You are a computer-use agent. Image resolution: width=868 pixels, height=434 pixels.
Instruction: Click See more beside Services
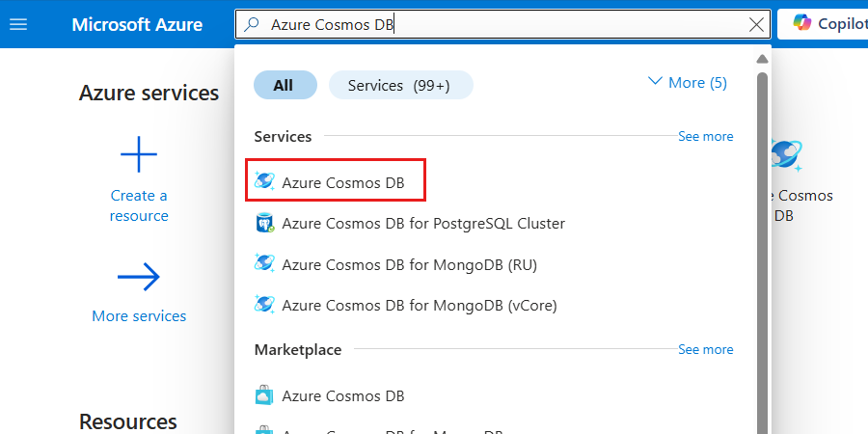705,137
